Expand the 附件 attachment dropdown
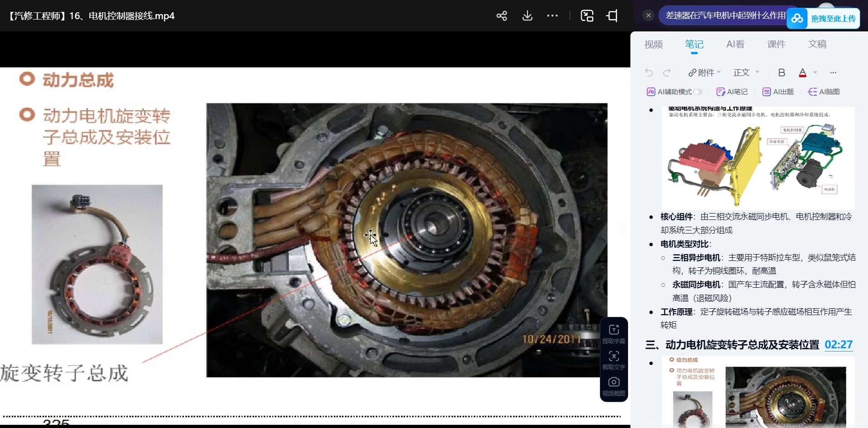 [x=705, y=72]
